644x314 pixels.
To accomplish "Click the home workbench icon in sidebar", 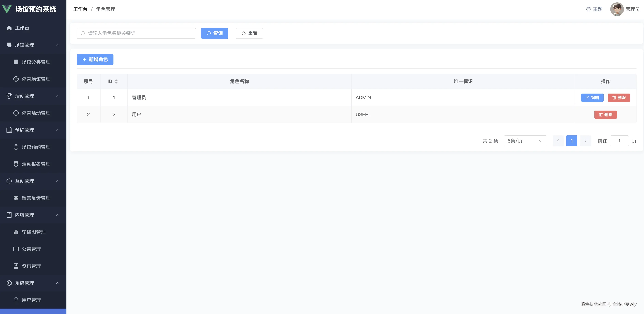I will (x=9, y=28).
